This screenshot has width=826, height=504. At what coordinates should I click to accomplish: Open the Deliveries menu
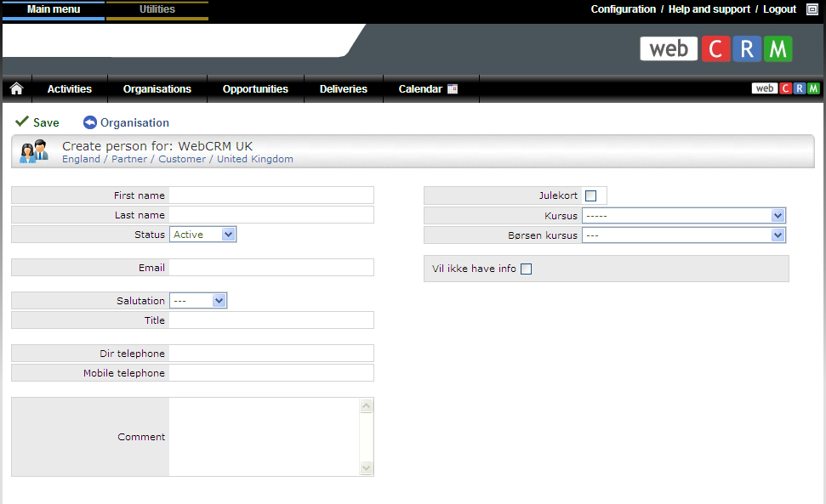click(344, 89)
